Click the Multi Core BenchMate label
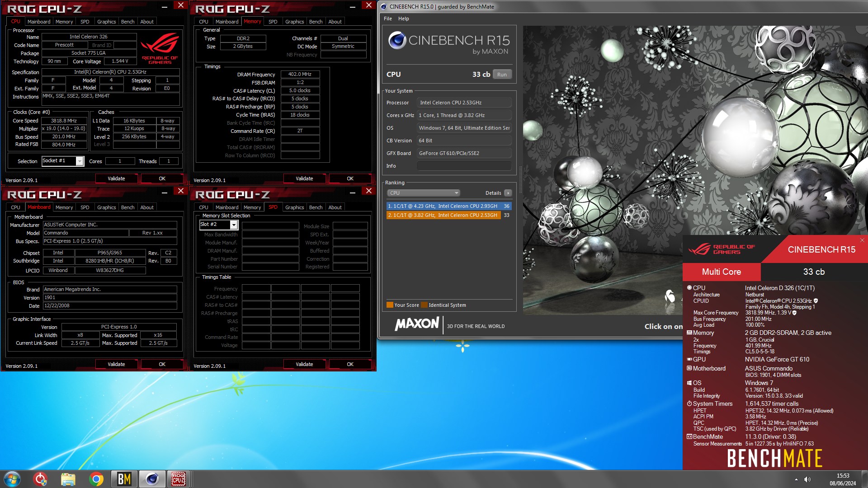The height and width of the screenshot is (488, 868). [x=722, y=272]
